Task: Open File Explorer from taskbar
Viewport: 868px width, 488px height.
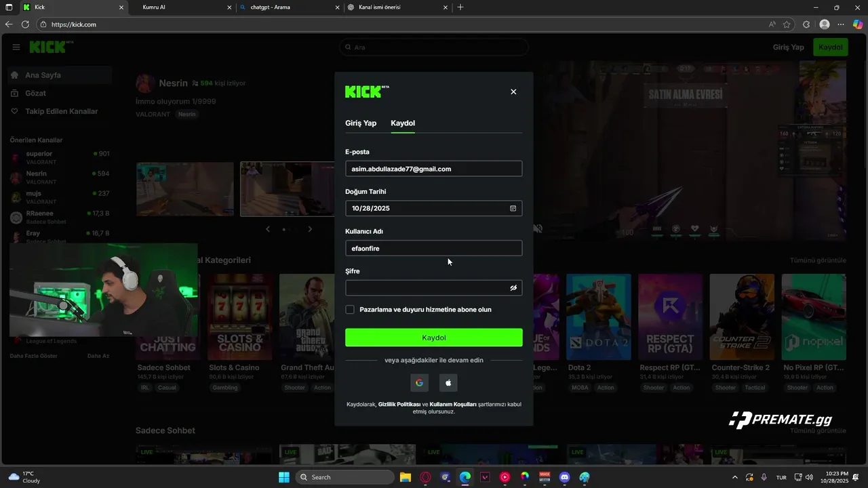Action: 405,477
